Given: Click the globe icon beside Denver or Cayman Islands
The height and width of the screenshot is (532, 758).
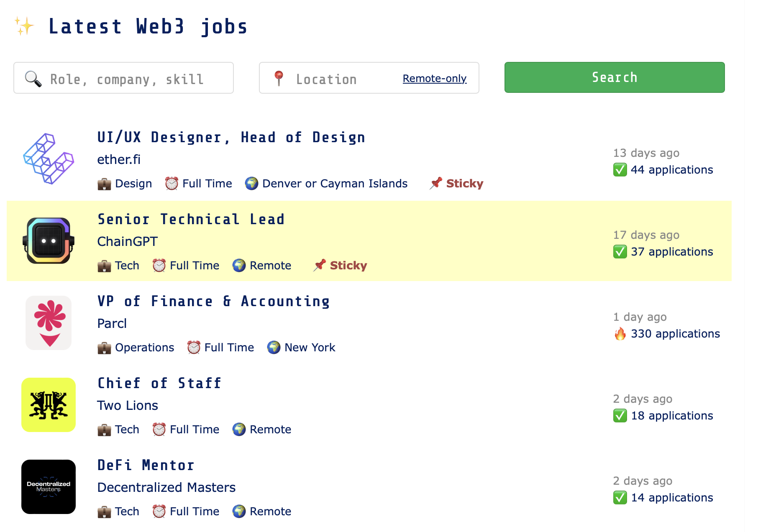Looking at the screenshot, I should pos(251,184).
